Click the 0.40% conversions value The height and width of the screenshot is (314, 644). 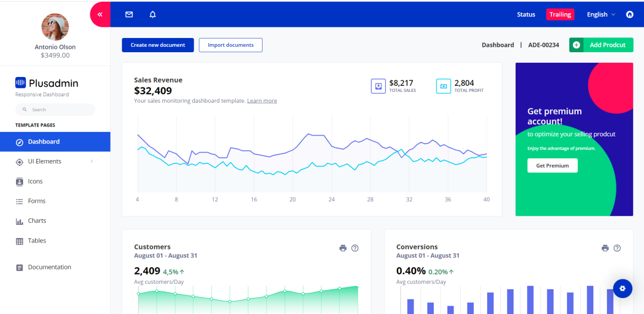tap(411, 271)
